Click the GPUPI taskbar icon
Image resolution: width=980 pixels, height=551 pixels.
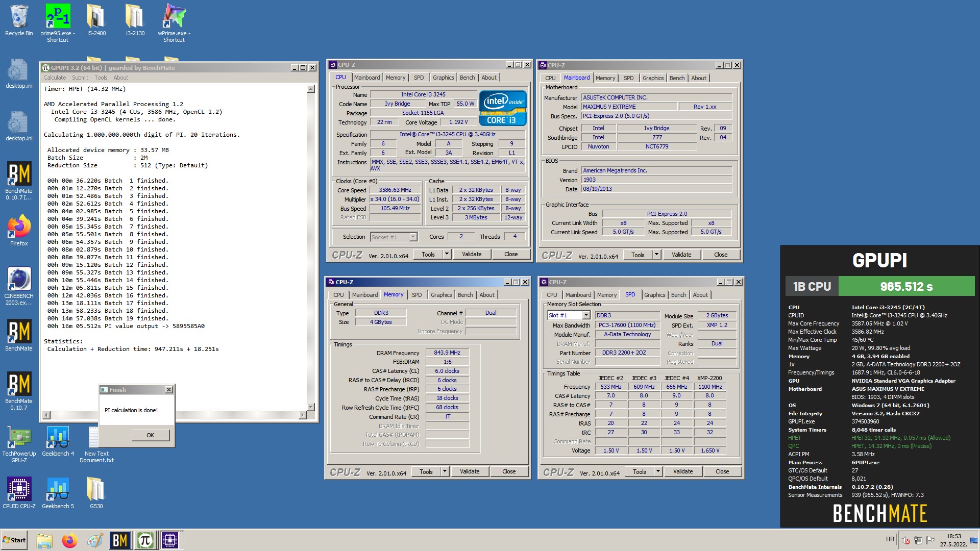click(145, 540)
